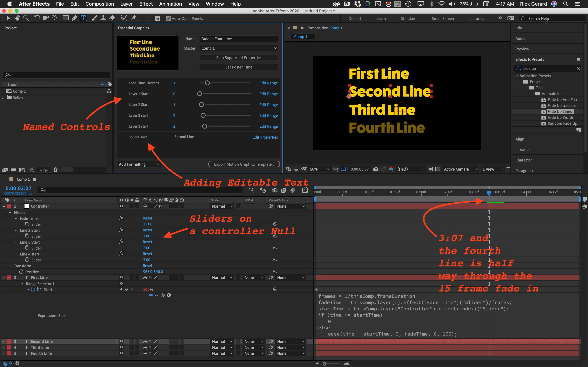Select the Puppet Pin tool

coord(134,18)
